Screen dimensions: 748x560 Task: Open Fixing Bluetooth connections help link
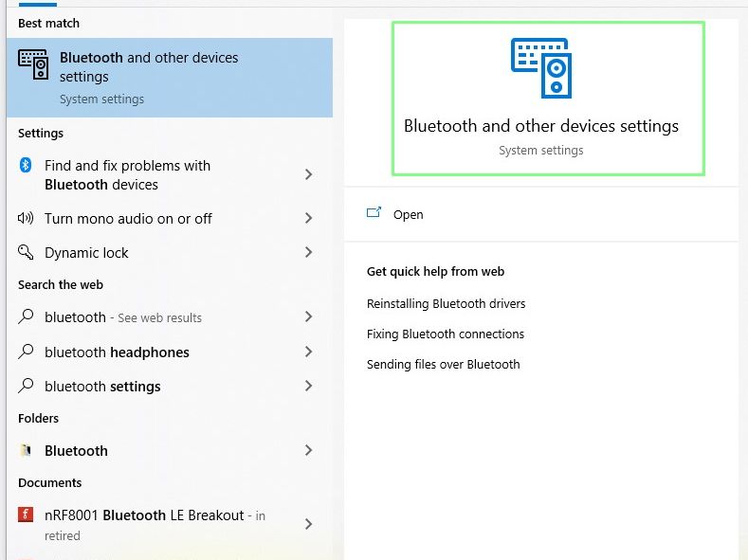tap(445, 334)
